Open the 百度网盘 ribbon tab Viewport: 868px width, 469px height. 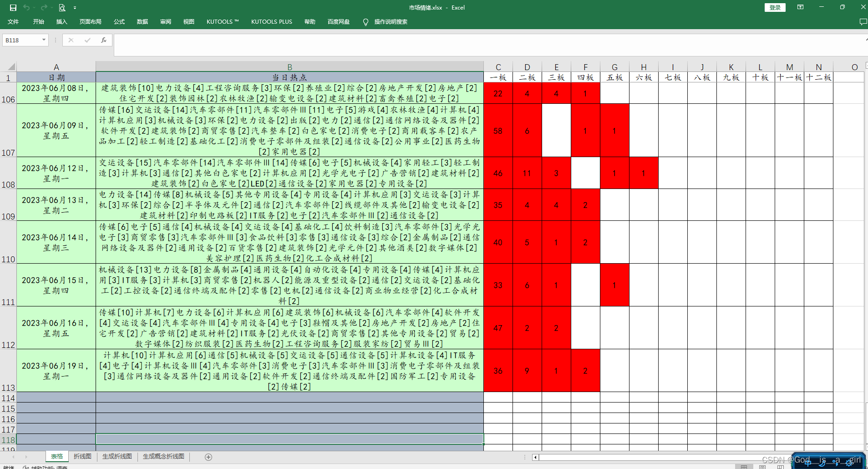(x=339, y=22)
